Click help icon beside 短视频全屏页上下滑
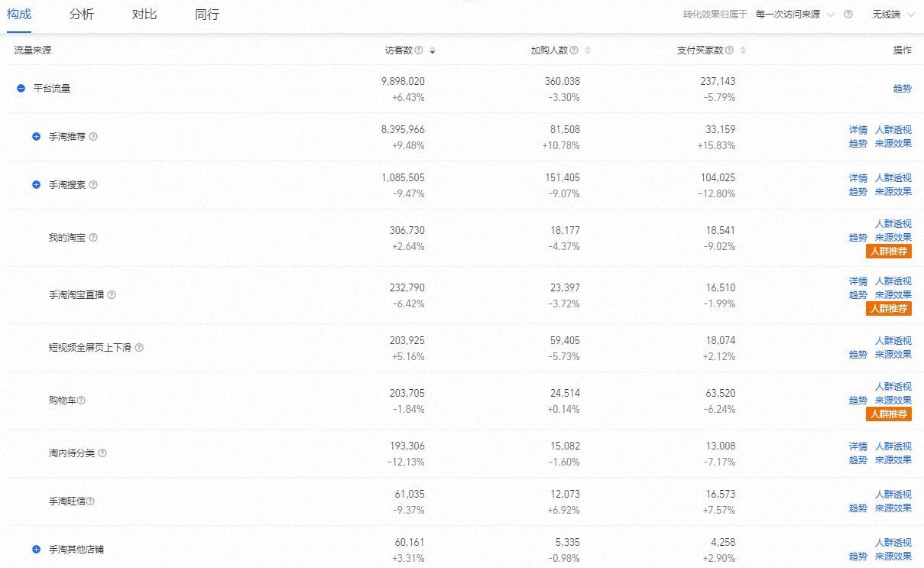This screenshot has width=924, height=568. pyautogui.click(x=139, y=348)
